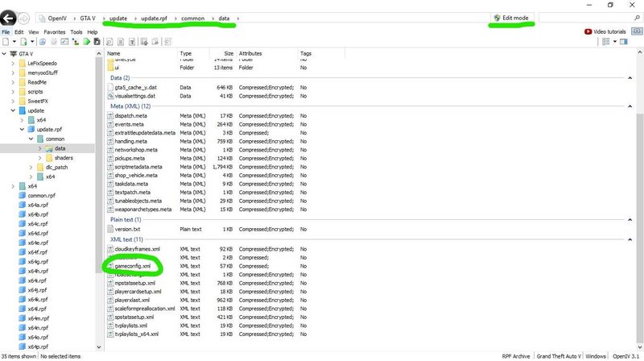Viewport: 644px width, 361px height.
Task: Click the Video tutorials link
Action: [609, 31]
